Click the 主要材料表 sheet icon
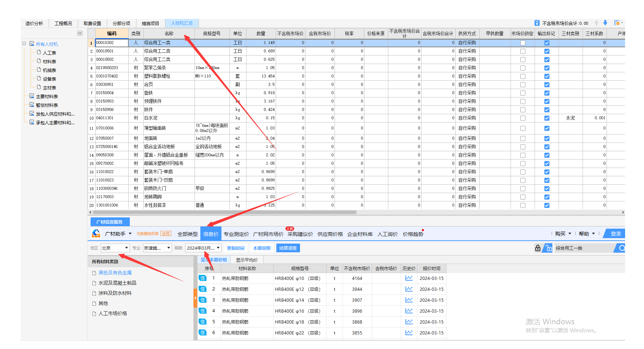 click(32, 96)
